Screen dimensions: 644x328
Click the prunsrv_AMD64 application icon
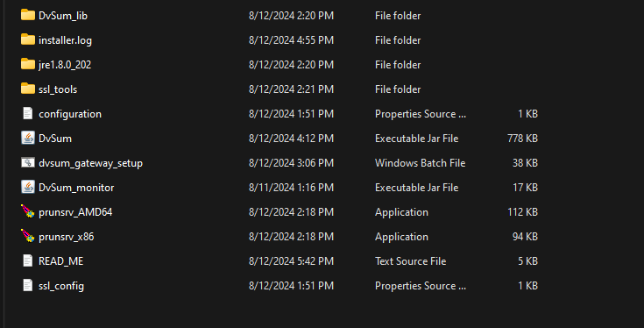(27, 211)
